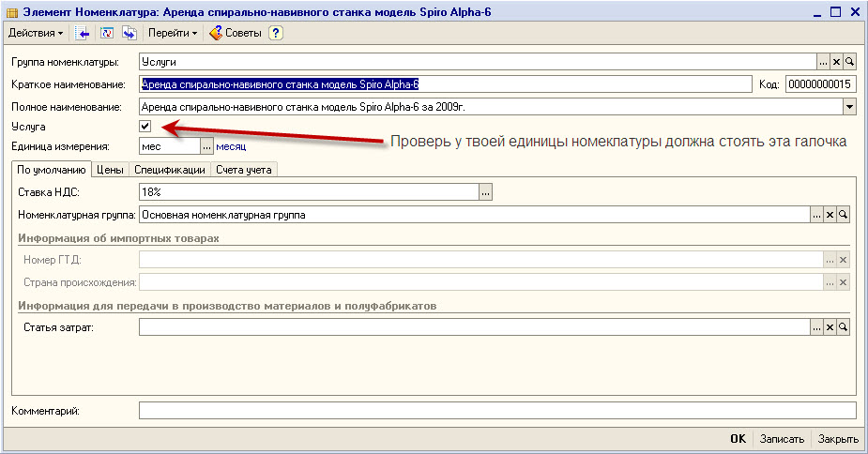Switch to the Цены tab
The height and width of the screenshot is (454, 868).
pos(110,170)
